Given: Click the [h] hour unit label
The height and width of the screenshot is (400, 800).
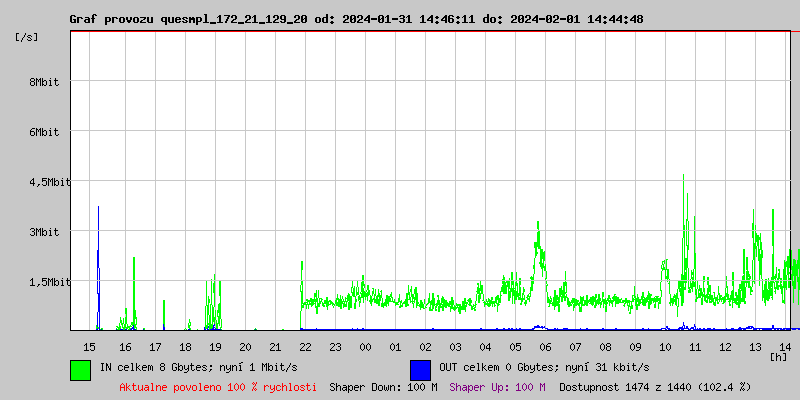Looking at the screenshot, I should click(x=778, y=356).
